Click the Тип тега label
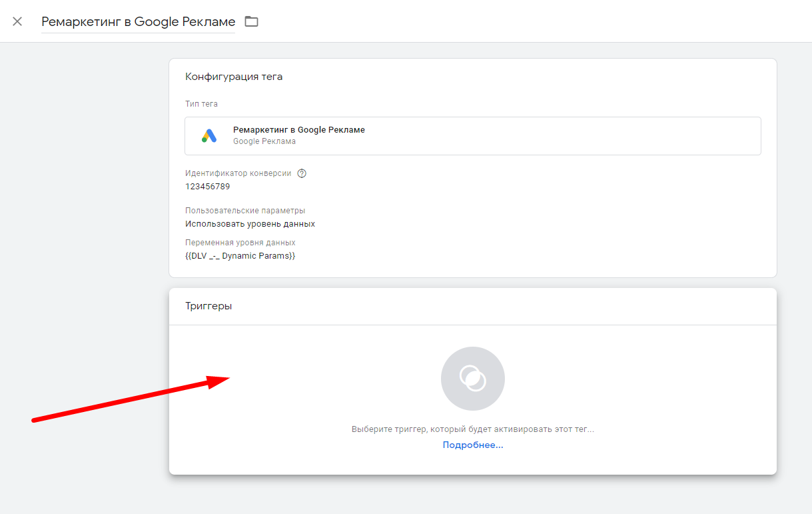 point(201,104)
